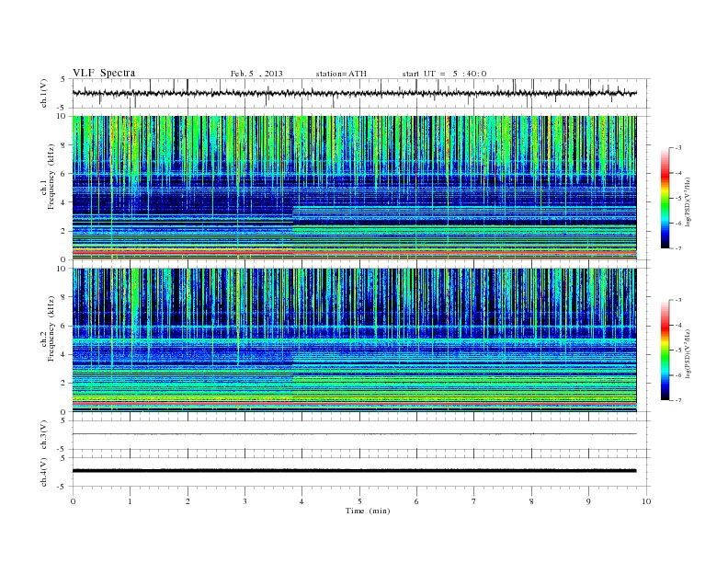Viewport: 728px width, 563px height.
Task: Click the date label 'Feb. 5 , 2013'
Action: click(x=256, y=74)
